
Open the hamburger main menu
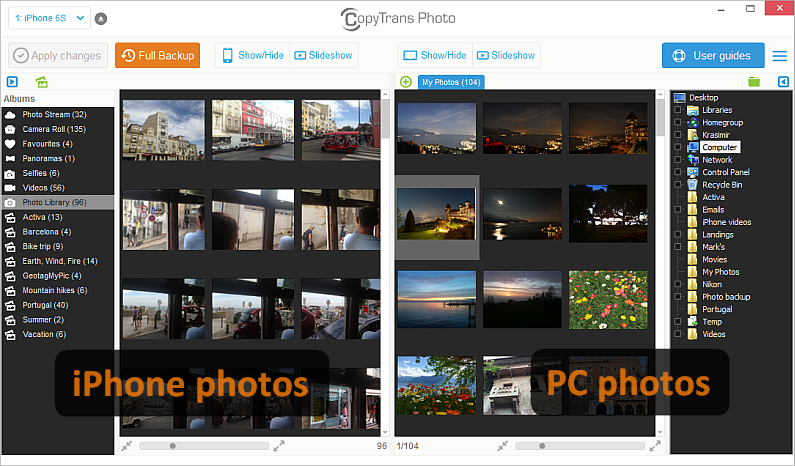coord(779,56)
